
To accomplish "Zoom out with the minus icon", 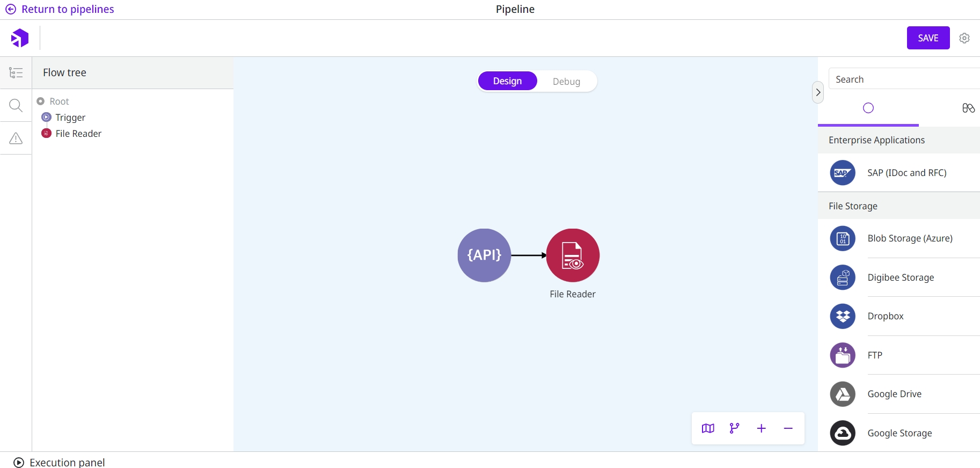I will [x=788, y=428].
